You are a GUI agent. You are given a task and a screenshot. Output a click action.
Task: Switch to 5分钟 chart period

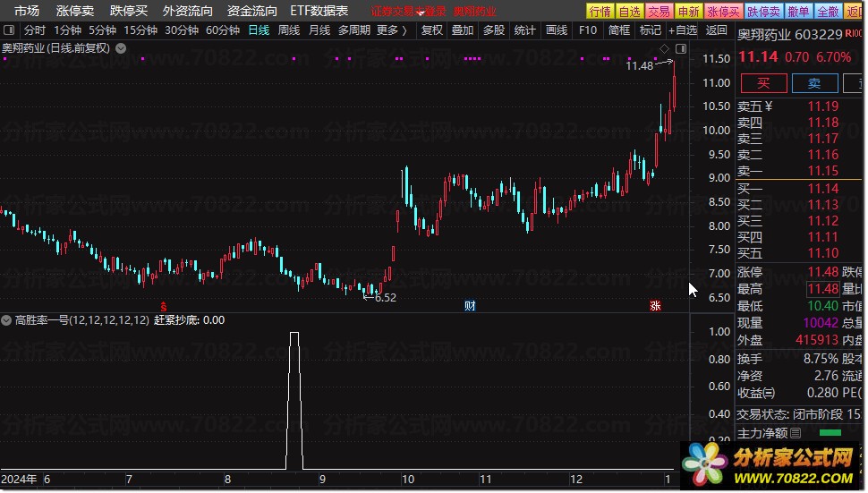[x=102, y=30]
